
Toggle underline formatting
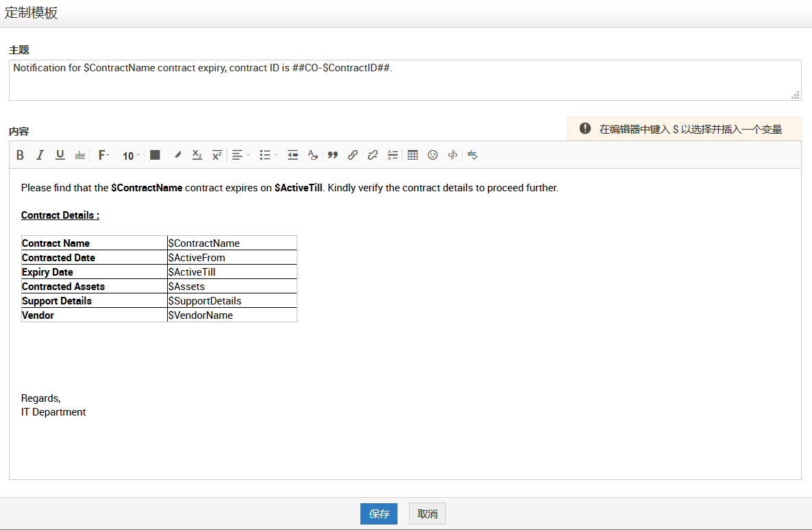pyautogui.click(x=60, y=155)
